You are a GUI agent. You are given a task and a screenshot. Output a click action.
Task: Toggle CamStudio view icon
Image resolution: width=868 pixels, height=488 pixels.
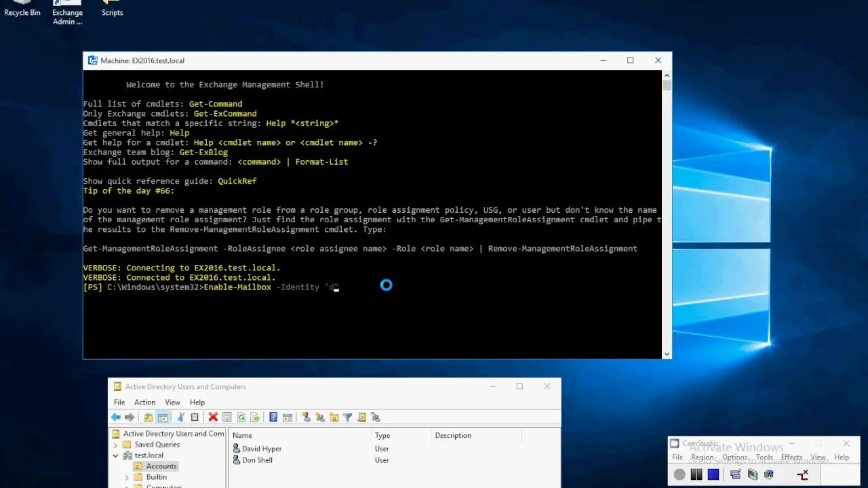coord(735,474)
